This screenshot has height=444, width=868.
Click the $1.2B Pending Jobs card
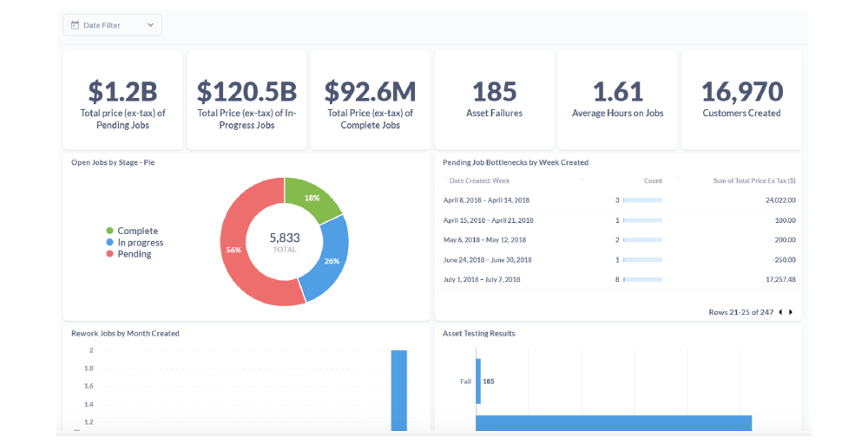[123, 100]
